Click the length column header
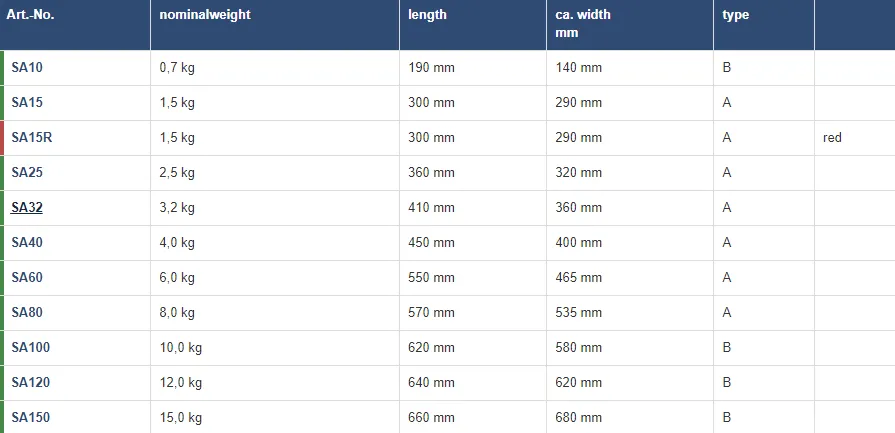This screenshot has width=895, height=433. pos(428,15)
